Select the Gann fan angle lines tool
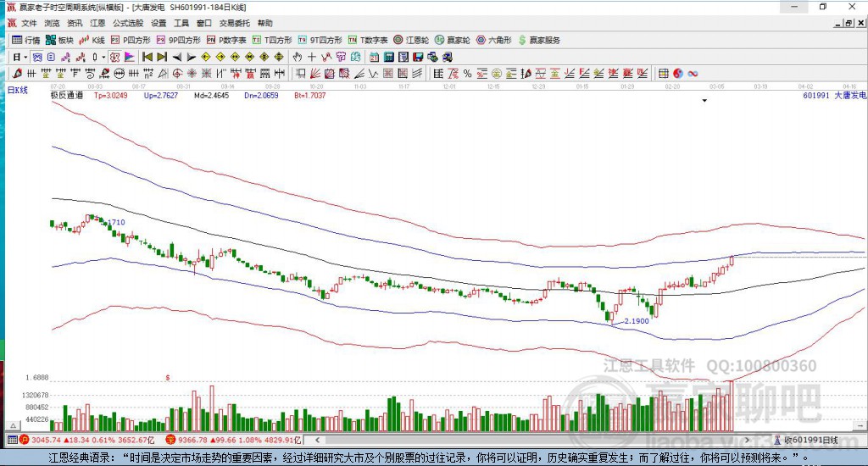The height and width of the screenshot is (466, 868). pyautogui.click(x=315, y=74)
